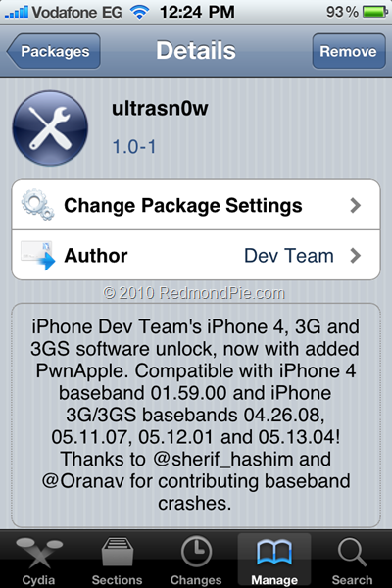The height and width of the screenshot is (588, 392).
Task: Expand the Change Package Settings chevron
Action: (355, 205)
